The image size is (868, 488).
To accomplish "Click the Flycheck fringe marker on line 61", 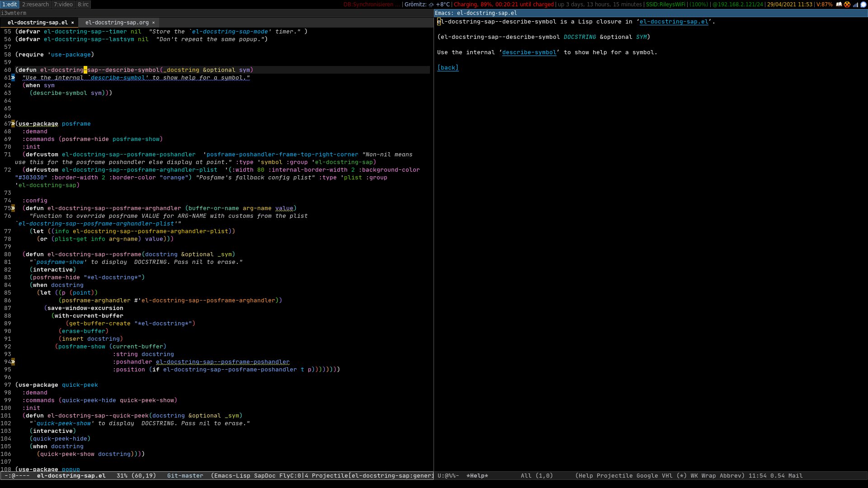I will 13,78.
